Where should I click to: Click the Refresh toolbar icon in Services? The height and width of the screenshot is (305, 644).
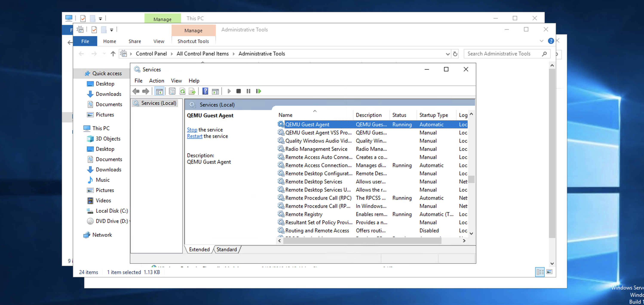182,91
